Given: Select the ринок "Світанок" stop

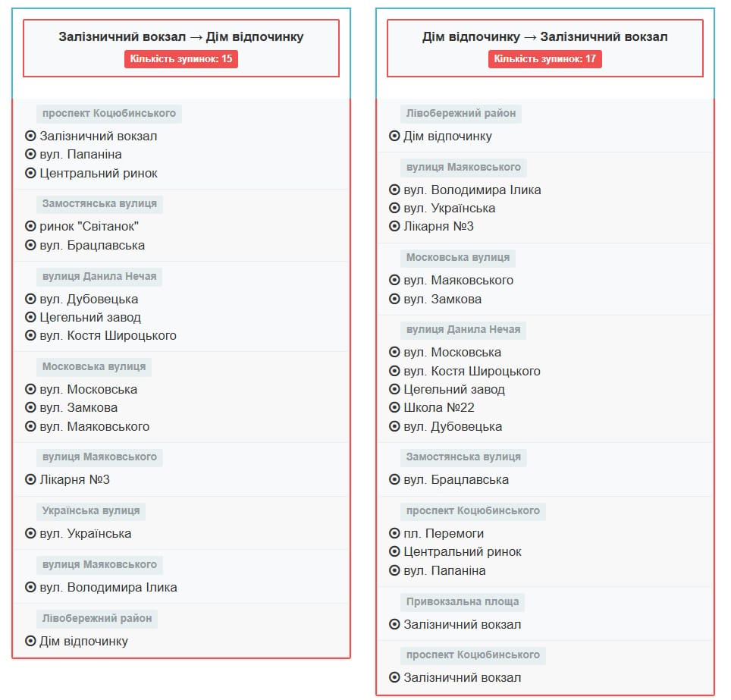Looking at the screenshot, I should 89,226.
